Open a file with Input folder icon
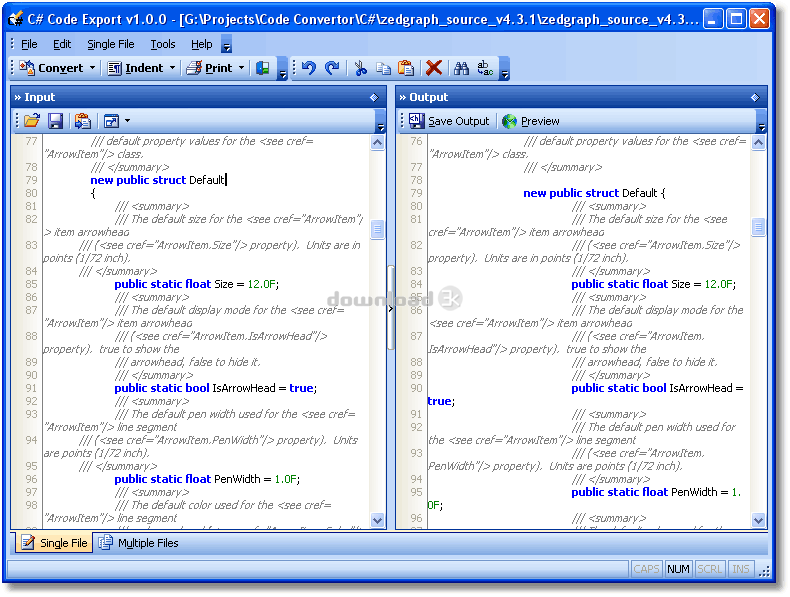The width and height of the screenshot is (790, 597). pyautogui.click(x=32, y=121)
